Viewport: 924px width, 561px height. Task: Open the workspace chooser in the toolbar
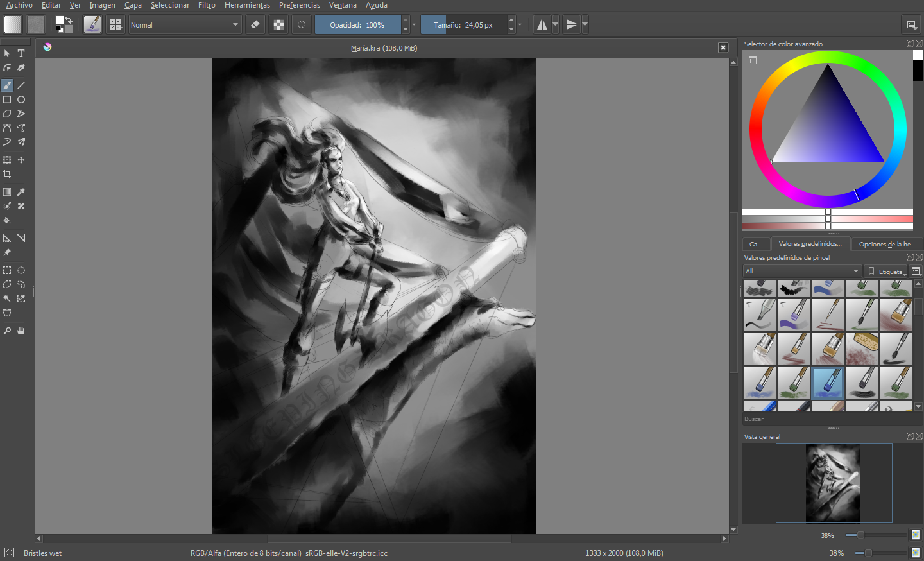(911, 24)
